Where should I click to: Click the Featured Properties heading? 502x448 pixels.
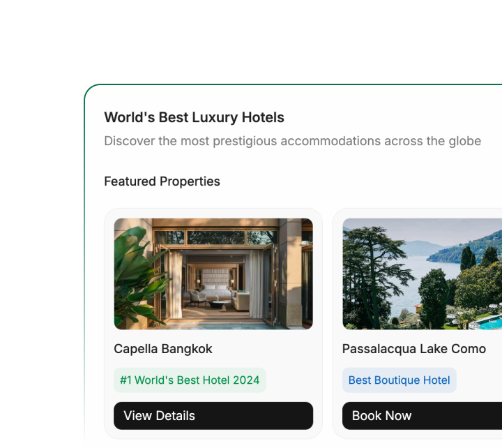162,181
